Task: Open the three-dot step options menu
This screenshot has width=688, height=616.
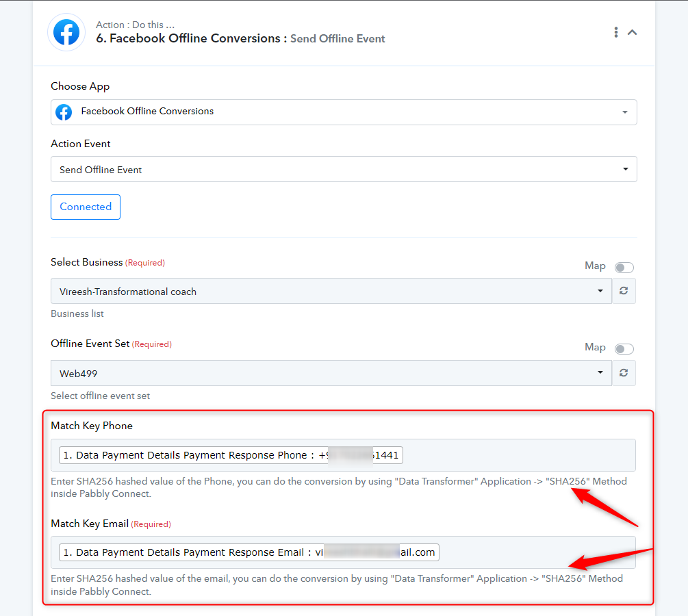Action: coord(616,32)
